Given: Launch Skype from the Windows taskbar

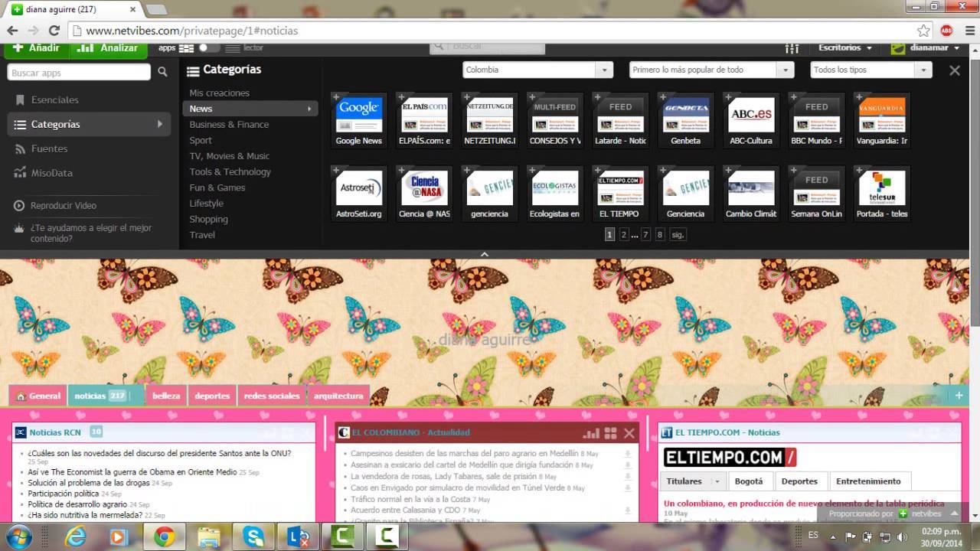Looking at the screenshot, I should click(x=253, y=536).
